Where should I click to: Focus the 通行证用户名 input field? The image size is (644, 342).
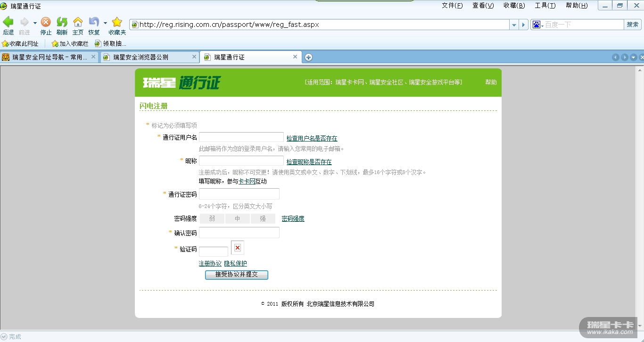(x=241, y=137)
